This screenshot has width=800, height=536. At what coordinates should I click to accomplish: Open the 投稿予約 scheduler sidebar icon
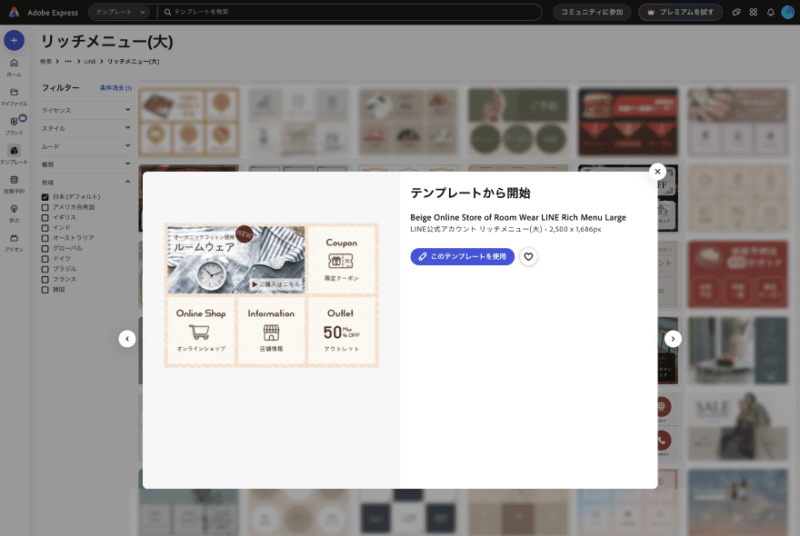pyautogui.click(x=14, y=184)
